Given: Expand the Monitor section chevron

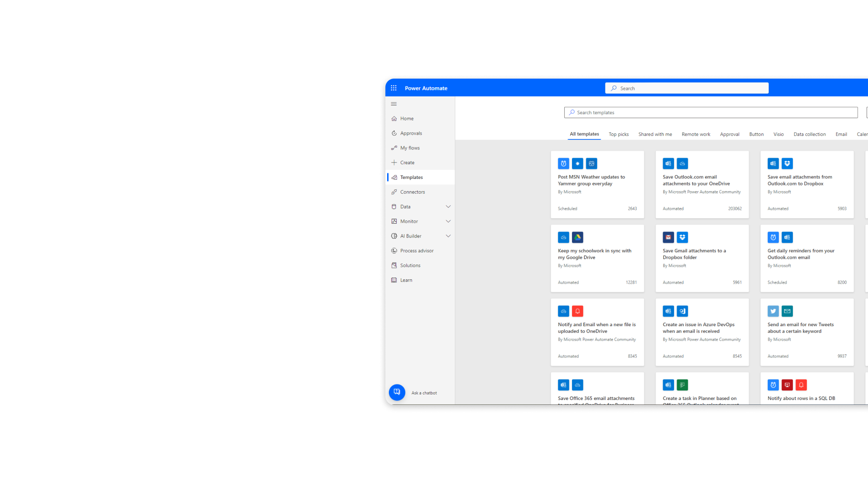Looking at the screenshot, I should coord(448,222).
